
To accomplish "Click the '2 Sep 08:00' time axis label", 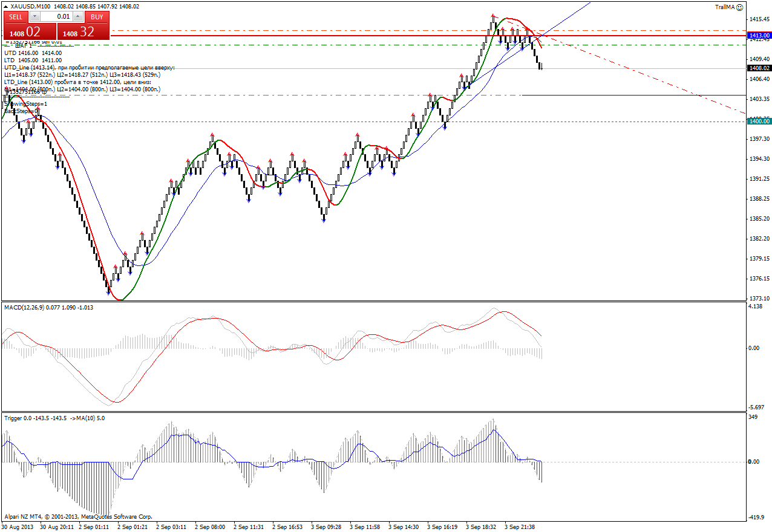I will pos(210,527).
